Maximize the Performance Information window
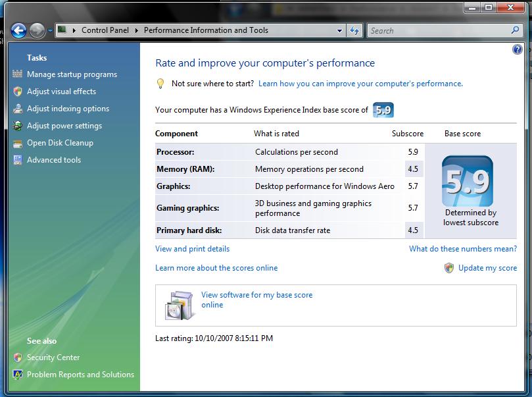The height and width of the screenshot is (397, 532). (488, 7)
